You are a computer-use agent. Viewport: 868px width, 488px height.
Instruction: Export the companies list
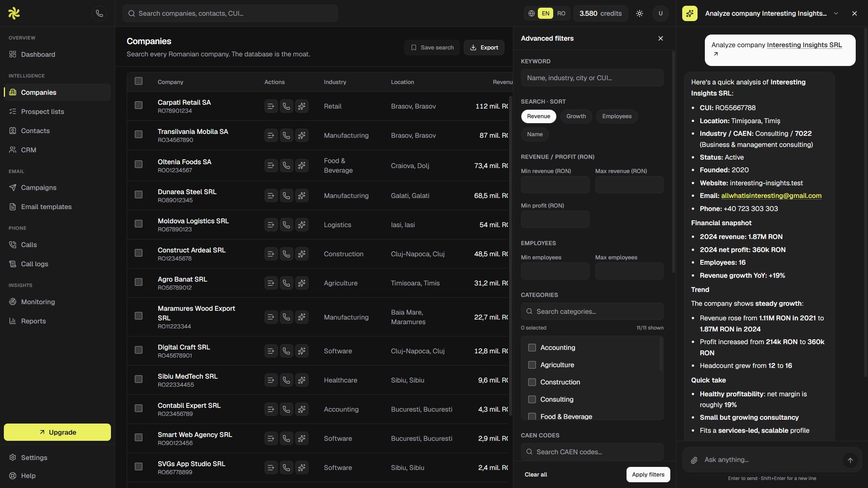(x=484, y=48)
